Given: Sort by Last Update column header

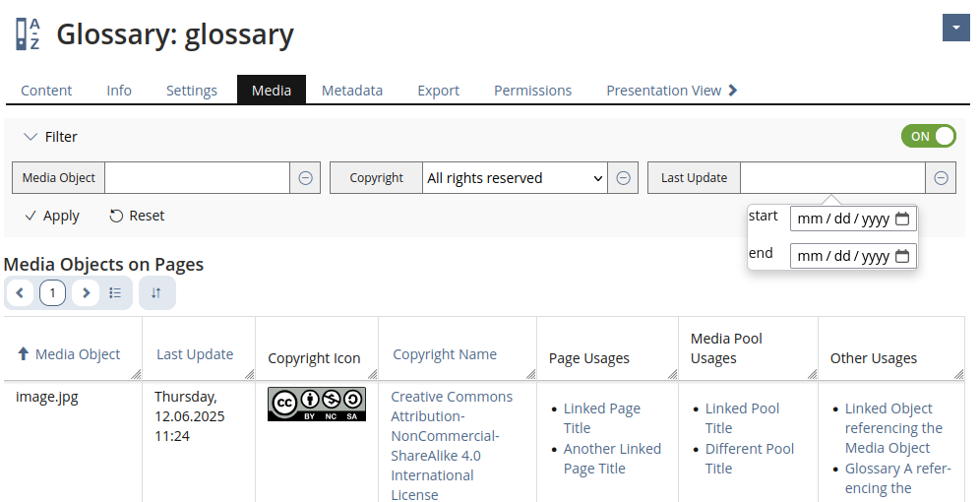Looking at the screenshot, I should click(195, 353).
